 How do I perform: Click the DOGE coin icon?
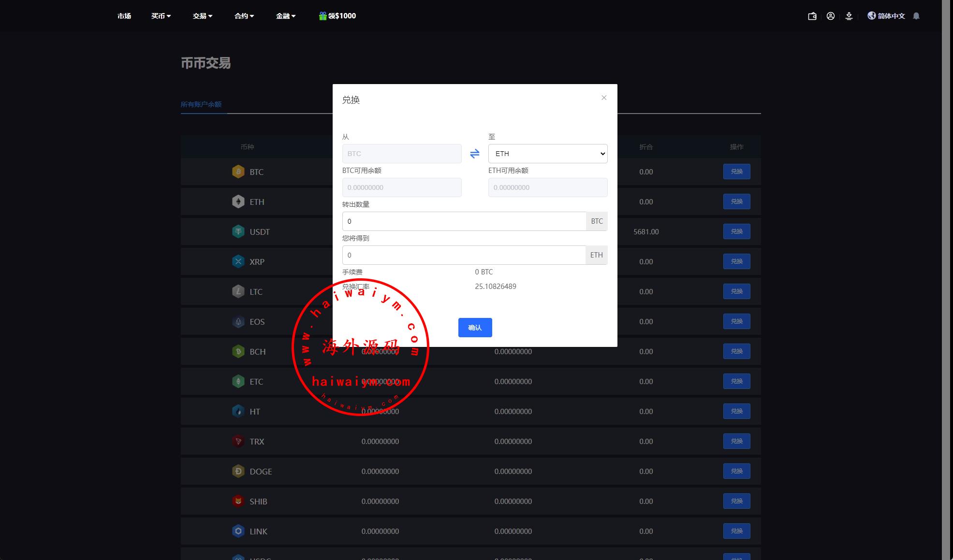pos(238,471)
